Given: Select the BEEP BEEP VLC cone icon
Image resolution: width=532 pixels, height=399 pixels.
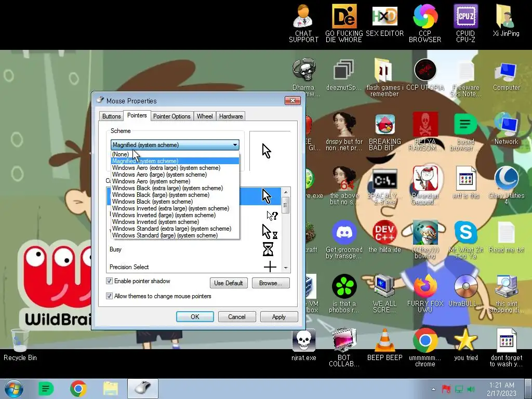Looking at the screenshot, I should (384, 345).
